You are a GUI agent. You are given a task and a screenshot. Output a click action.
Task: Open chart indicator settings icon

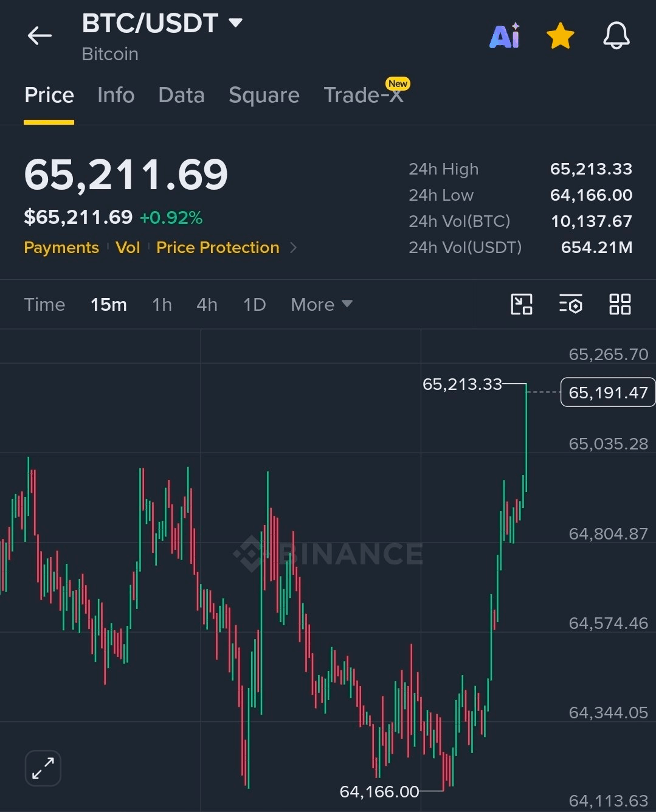[571, 304]
